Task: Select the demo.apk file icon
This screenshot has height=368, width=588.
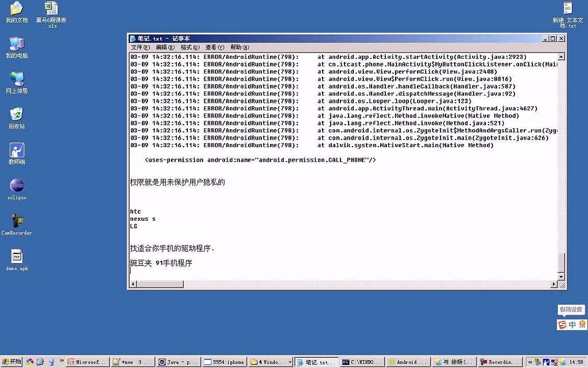Action: pos(17,260)
